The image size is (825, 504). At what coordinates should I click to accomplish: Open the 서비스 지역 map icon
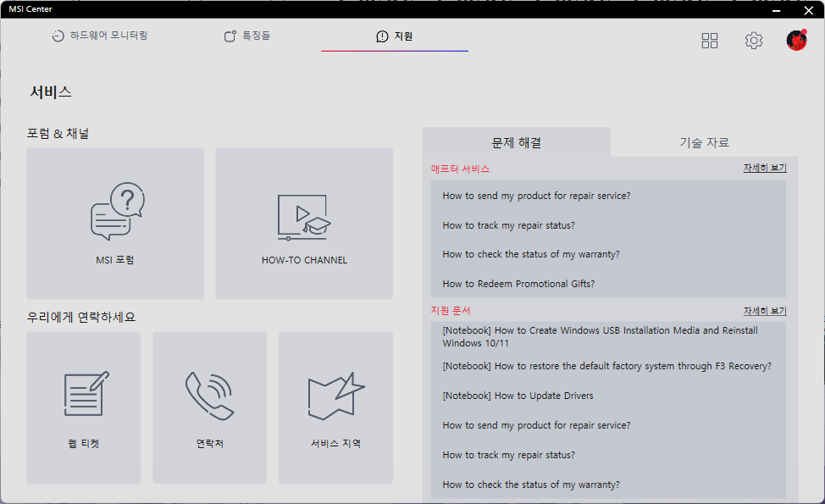(335, 407)
